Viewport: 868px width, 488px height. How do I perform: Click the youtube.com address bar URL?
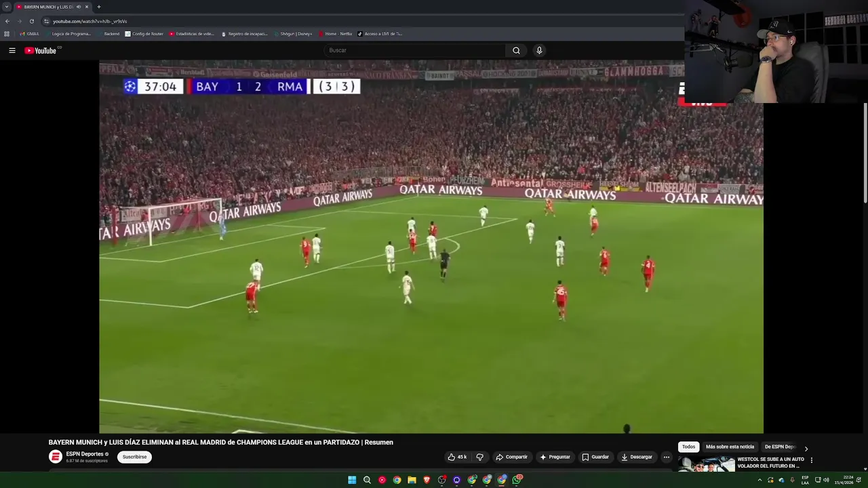(x=90, y=21)
